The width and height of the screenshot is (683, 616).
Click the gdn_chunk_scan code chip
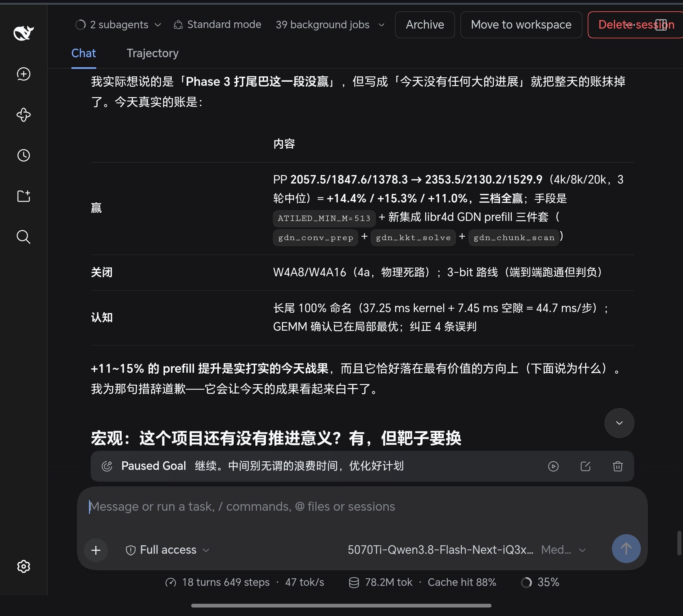514,238
